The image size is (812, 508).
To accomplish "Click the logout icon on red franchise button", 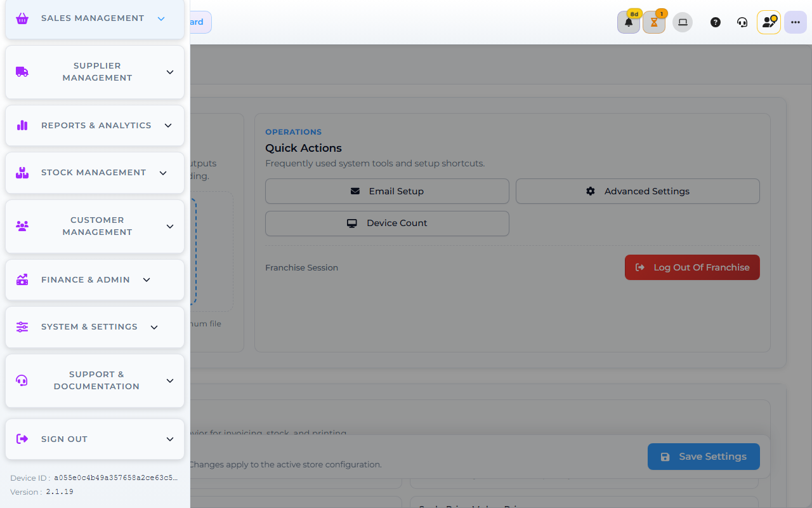I will click(x=640, y=267).
